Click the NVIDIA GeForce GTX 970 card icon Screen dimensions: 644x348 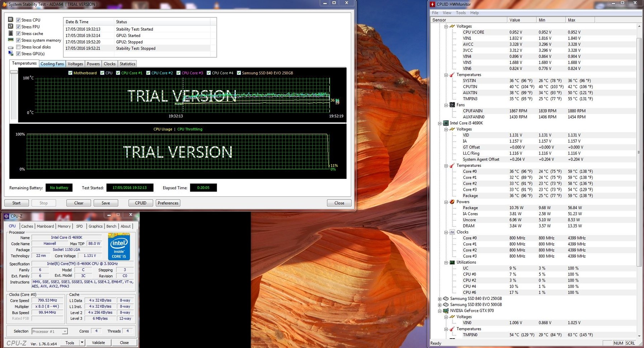coord(446,311)
